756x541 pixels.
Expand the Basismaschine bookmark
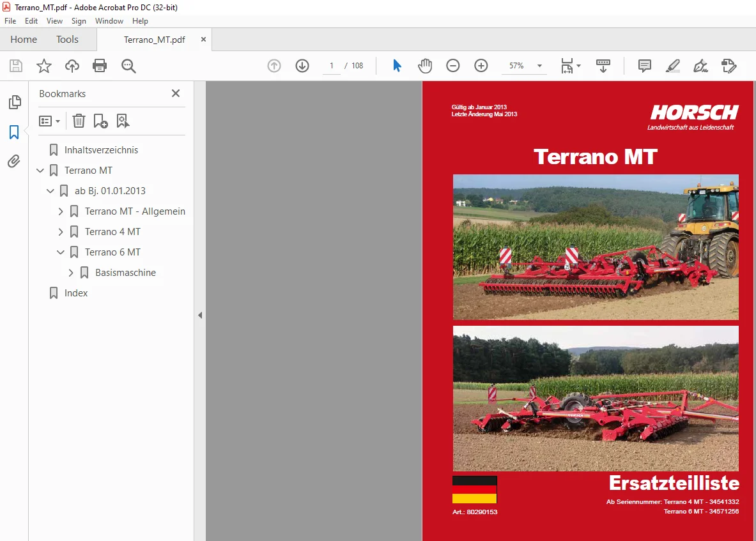pos(71,273)
